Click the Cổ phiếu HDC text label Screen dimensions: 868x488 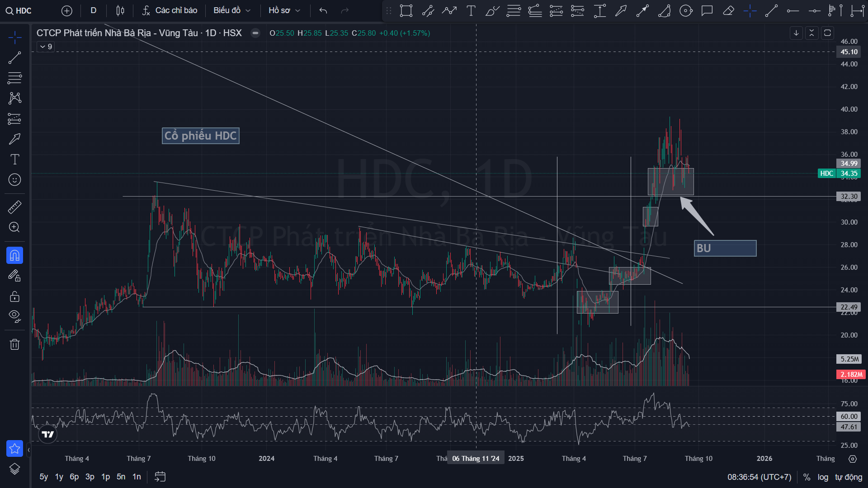pos(200,136)
